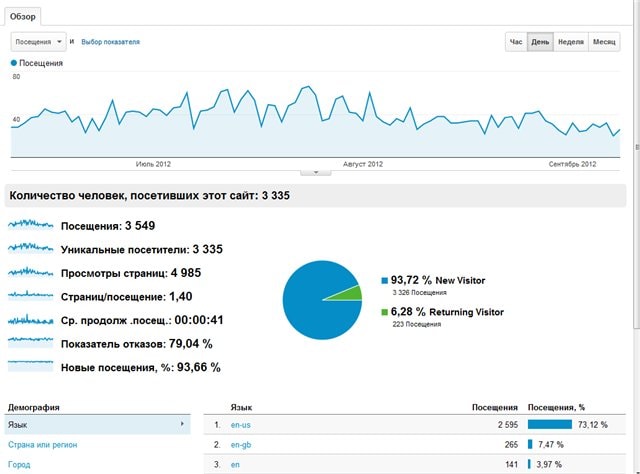
Task: Click the Уникальные посетители sparkline thumbnail
Action: tap(30, 249)
